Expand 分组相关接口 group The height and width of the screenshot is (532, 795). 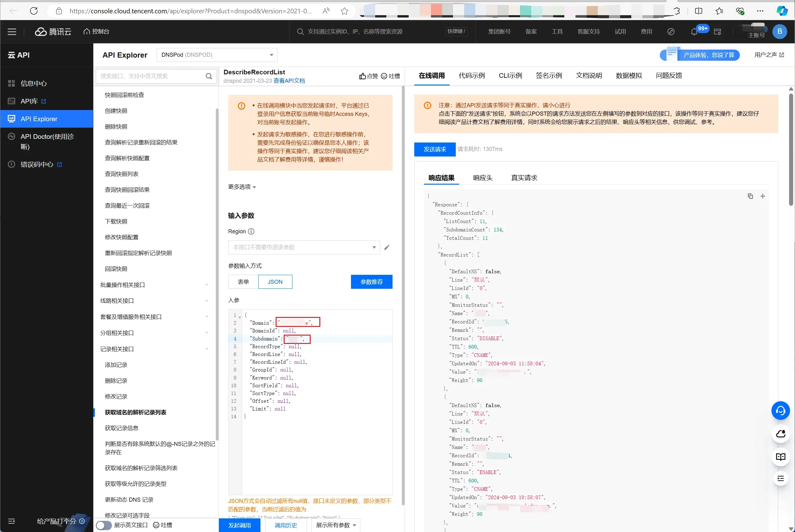point(155,333)
